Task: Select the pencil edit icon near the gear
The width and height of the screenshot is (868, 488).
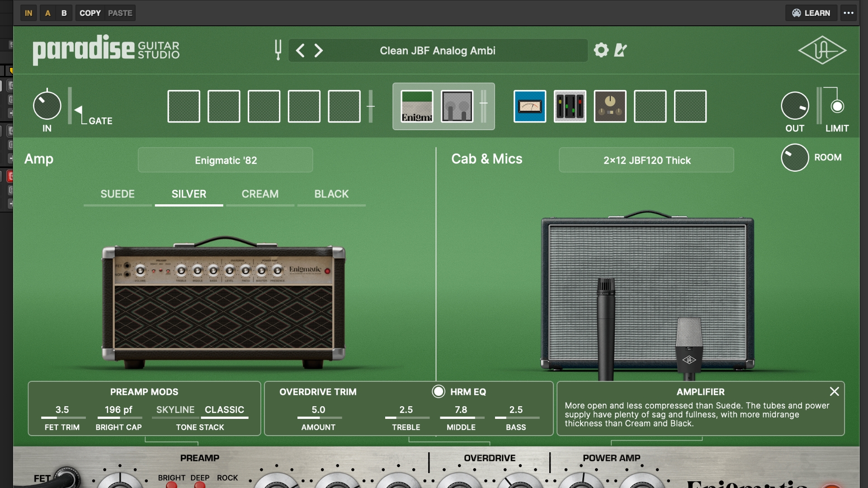Action: (620, 50)
